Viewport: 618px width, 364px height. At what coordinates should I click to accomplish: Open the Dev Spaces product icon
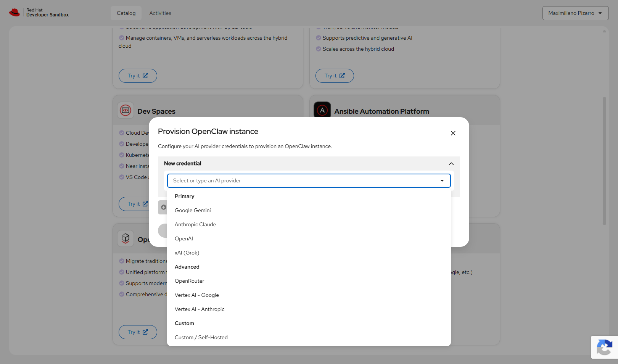tap(126, 111)
